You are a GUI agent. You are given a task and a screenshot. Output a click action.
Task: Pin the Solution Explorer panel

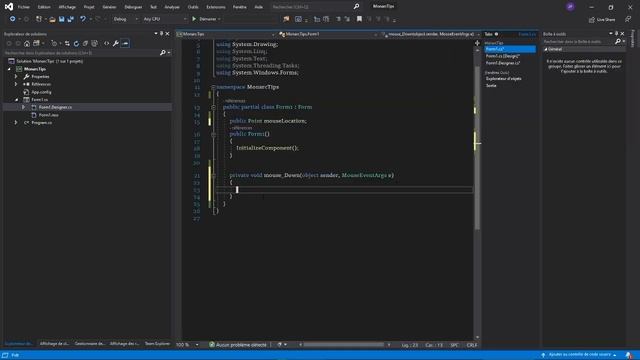tap(161, 34)
